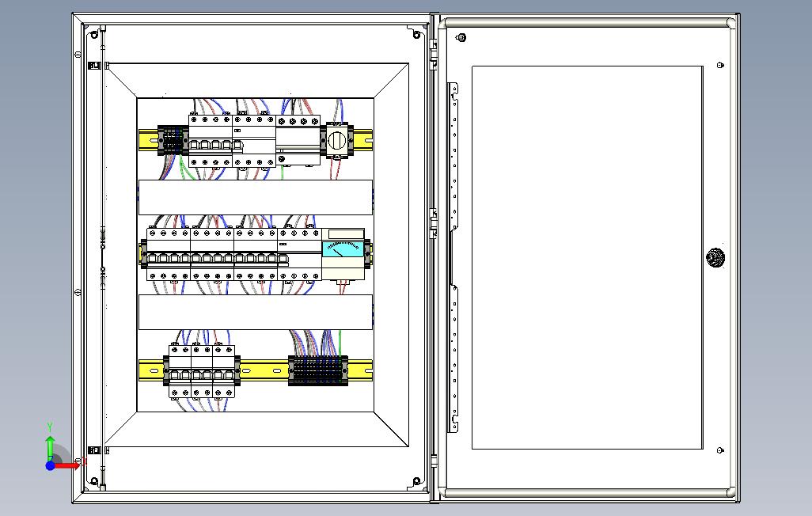Click the red X-axis arrow of the triad
Screen dimensions: 812x516
coord(68,466)
